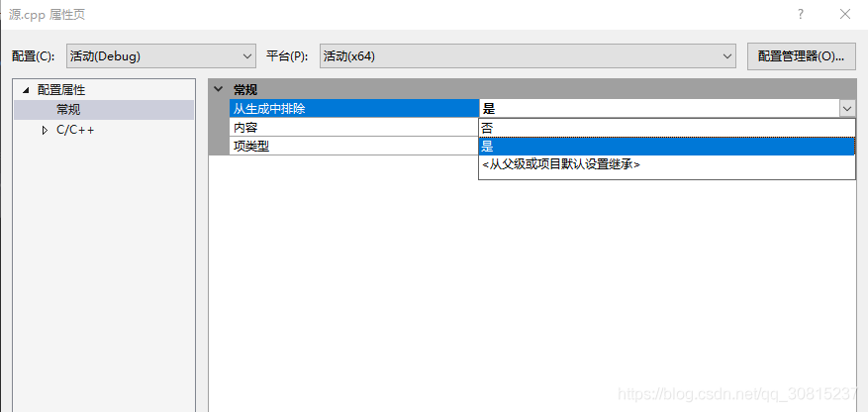Collapse the 配置属性 tree node
The height and width of the screenshot is (412, 868).
pyautogui.click(x=26, y=90)
